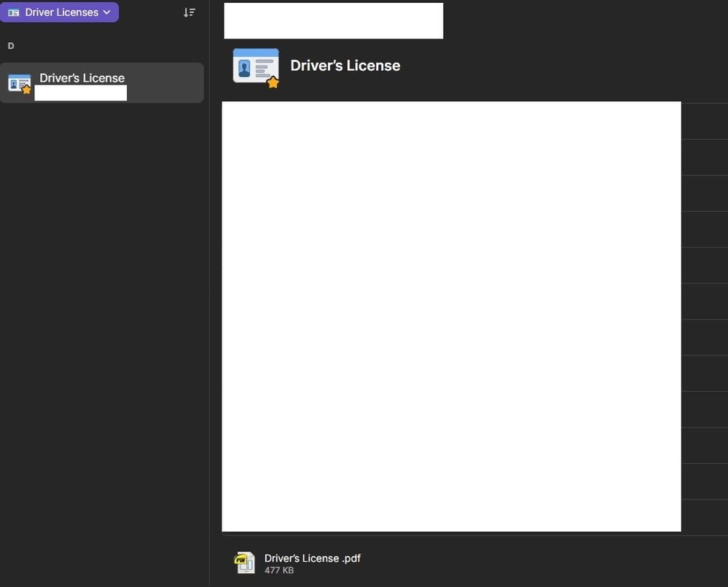Image resolution: width=728 pixels, height=587 pixels.
Task: Click the chevron arrow beside Driver Licenses
Action: 107,12
